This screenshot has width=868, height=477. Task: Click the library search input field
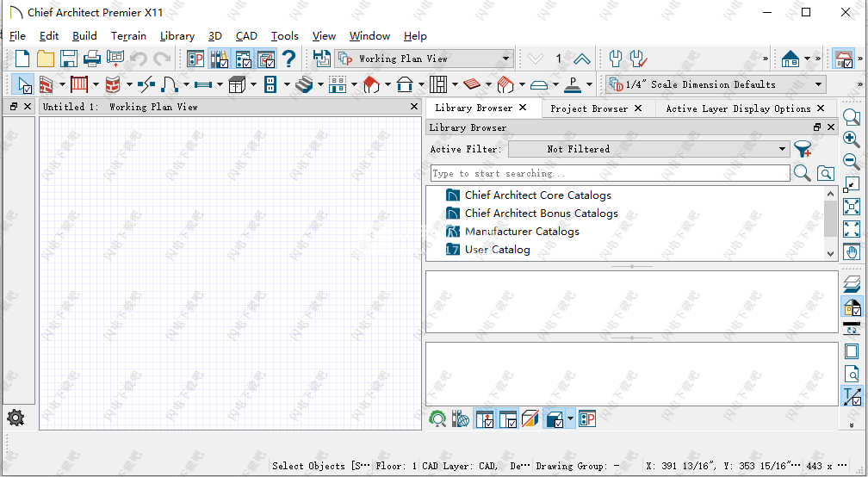point(610,173)
